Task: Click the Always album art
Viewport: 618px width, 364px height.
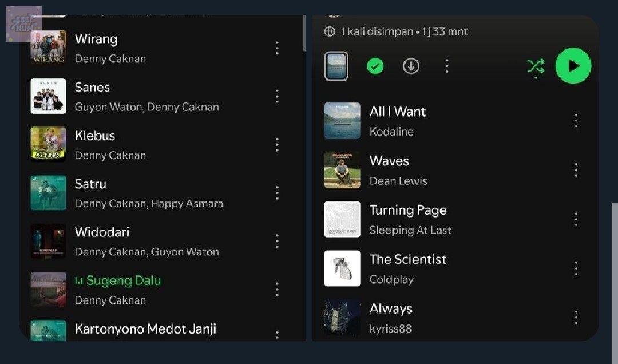Action: pyautogui.click(x=342, y=318)
